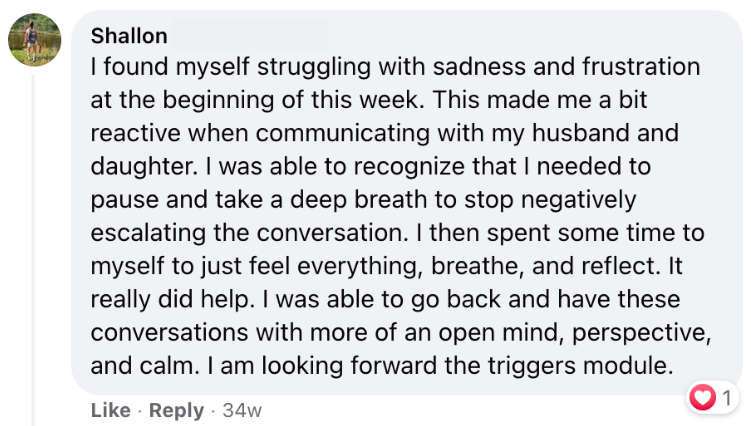The width and height of the screenshot is (751, 426).
Task: Click the word 'frustration' in the comment
Action: pos(641,66)
